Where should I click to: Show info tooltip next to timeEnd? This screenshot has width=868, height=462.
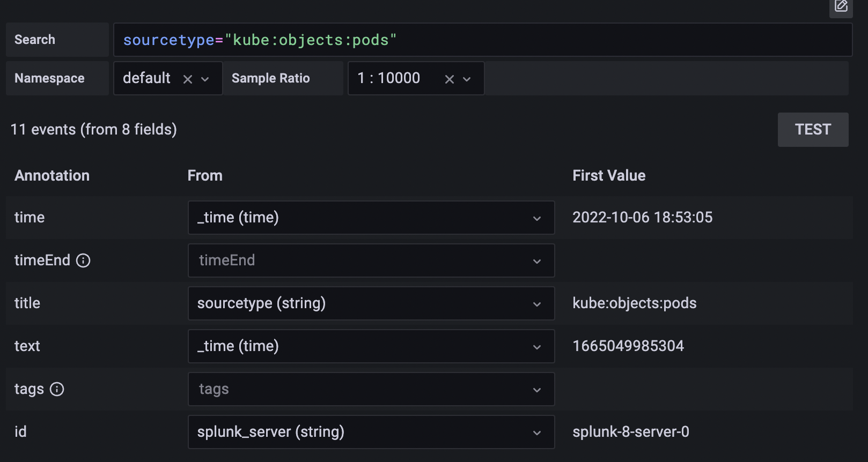coord(83,260)
